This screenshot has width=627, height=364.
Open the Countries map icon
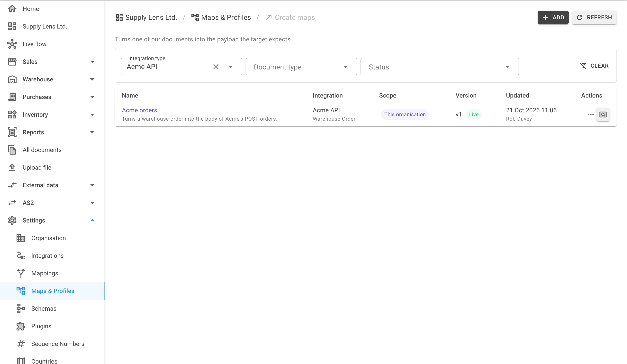click(x=21, y=361)
